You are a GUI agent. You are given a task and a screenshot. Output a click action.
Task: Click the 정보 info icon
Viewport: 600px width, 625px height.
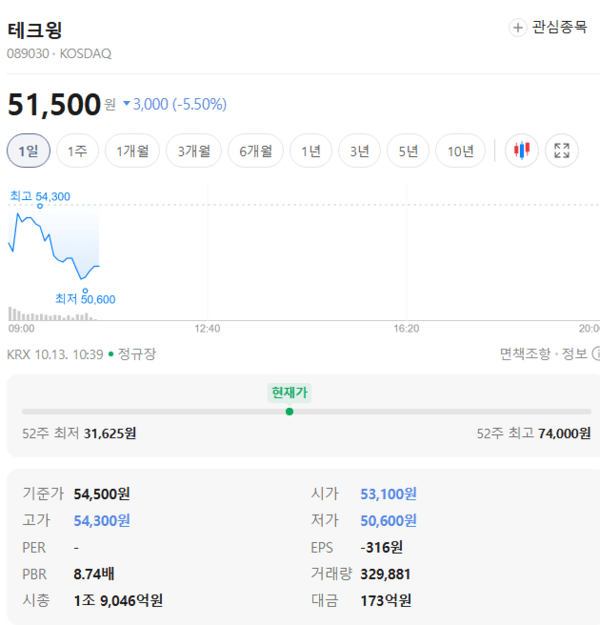pos(596,354)
